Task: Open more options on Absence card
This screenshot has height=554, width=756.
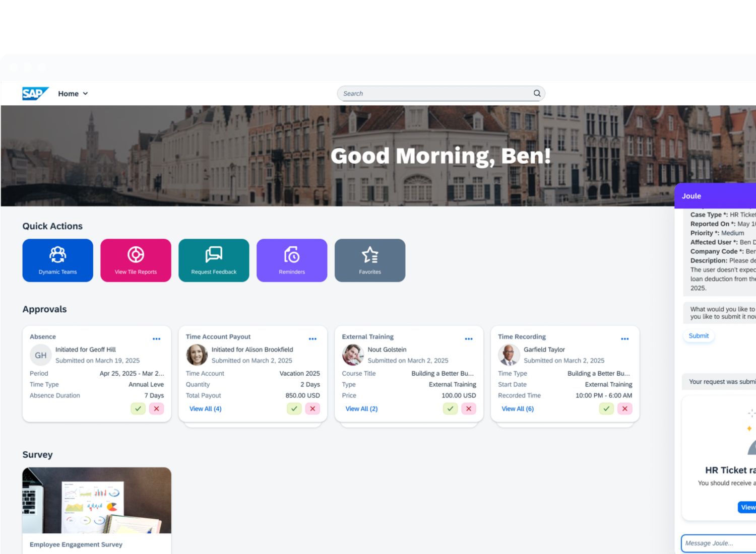Action: tap(156, 339)
